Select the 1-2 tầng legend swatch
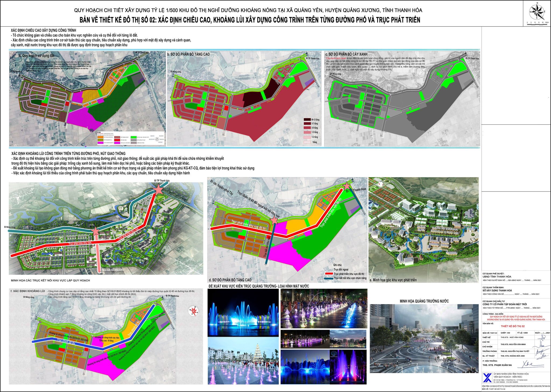The height and width of the screenshot is (392, 551). coord(307,137)
